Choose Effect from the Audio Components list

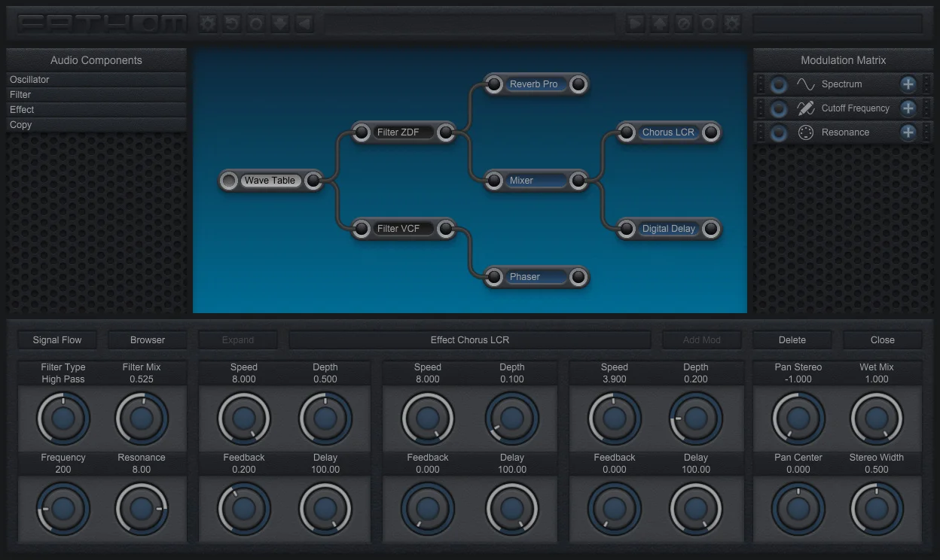point(96,110)
